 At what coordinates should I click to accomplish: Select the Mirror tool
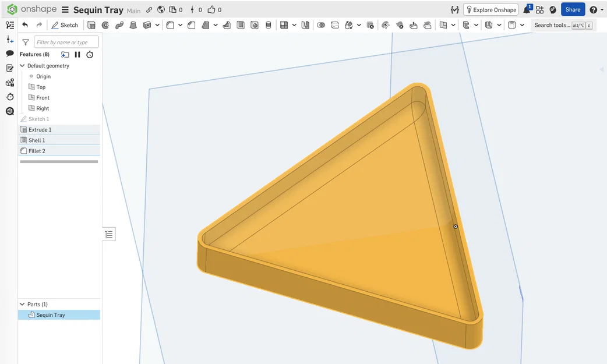pos(305,25)
